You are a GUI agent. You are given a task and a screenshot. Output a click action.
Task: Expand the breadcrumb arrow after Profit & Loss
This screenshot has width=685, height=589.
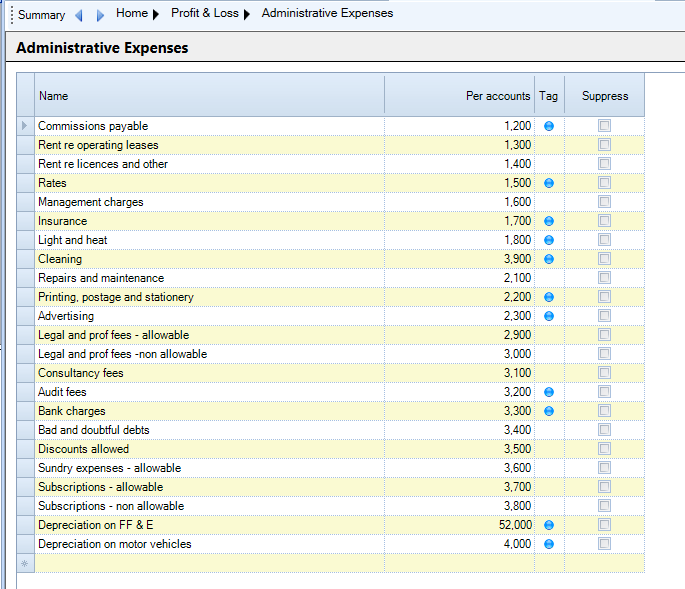pyautogui.click(x=248, y=14)
